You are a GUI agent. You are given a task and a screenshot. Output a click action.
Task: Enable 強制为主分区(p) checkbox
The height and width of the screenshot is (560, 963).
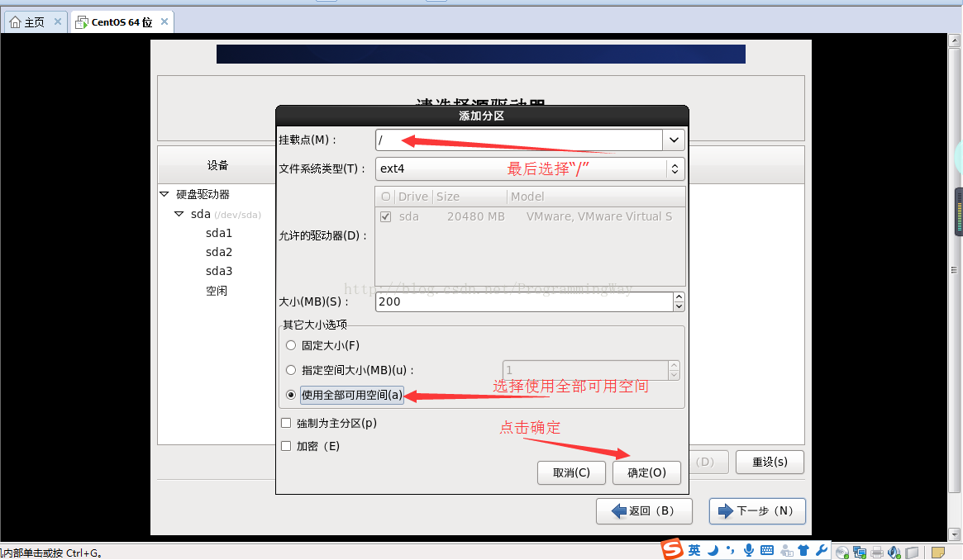(286, 423)
